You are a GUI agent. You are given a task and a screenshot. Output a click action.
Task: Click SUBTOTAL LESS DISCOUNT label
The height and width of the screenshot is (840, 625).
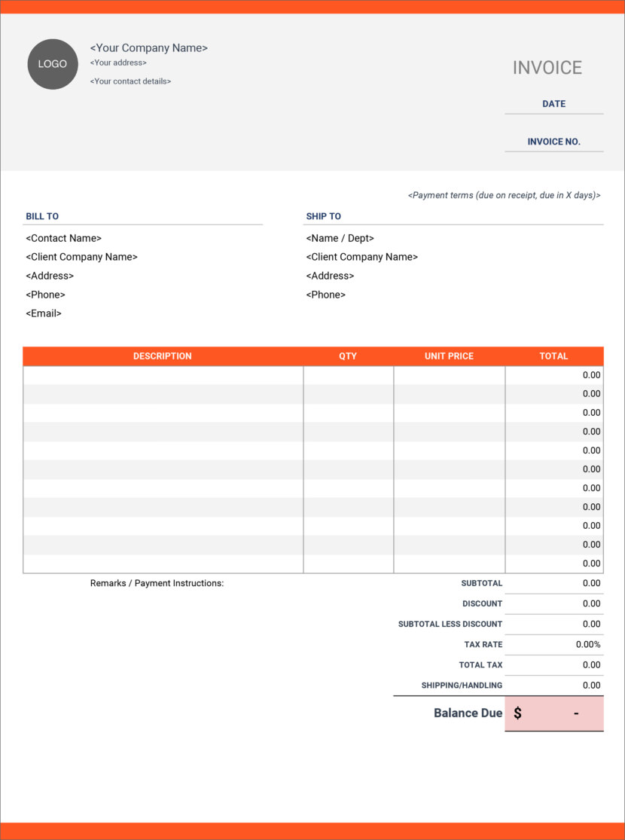pyautogui.click(x=450, y=624)
